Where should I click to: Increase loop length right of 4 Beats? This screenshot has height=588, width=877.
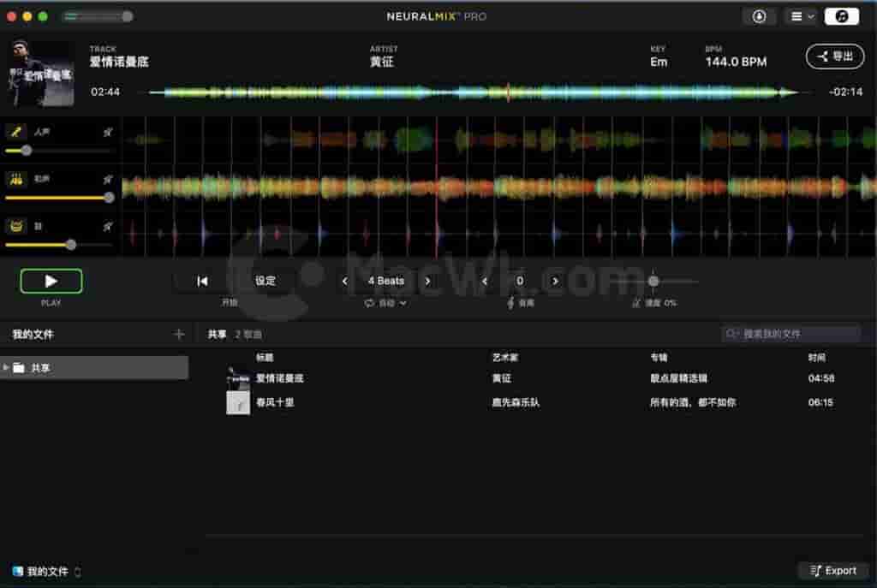[x=427, y=281]
